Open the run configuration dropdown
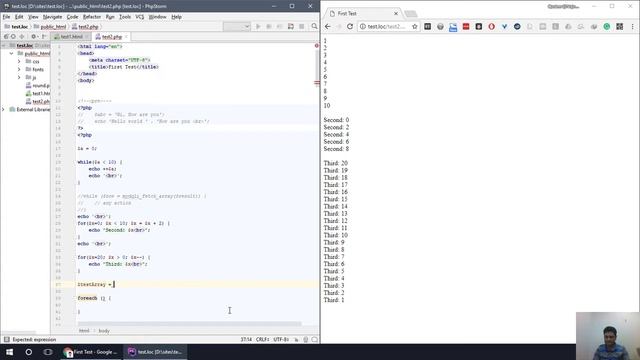640x360 pixels. pyautogui.click(x=236, y=27)
